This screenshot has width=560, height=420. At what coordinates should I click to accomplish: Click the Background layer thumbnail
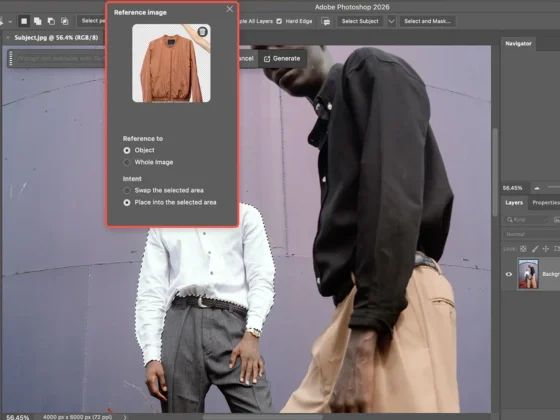(x=528, y=274)
